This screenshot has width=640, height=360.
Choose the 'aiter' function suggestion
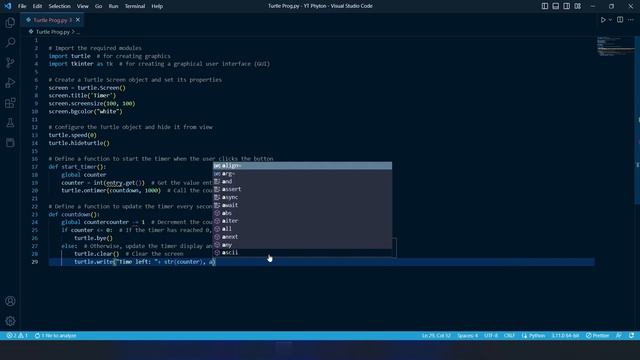(302, 221)
